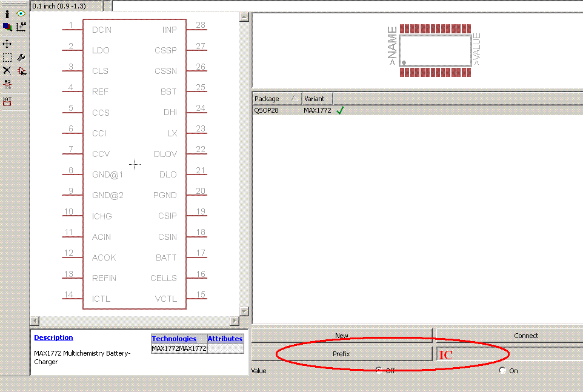Click the symbol view scroll left arrow
The image size is (583, 392).
click(x=35, y=321)
